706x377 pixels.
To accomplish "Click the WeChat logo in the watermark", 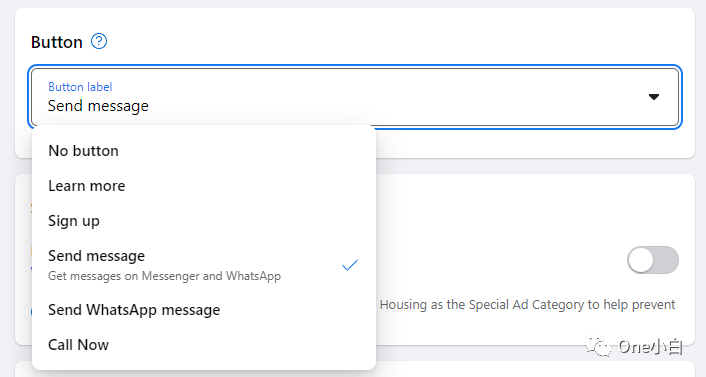I will (598, 346).
